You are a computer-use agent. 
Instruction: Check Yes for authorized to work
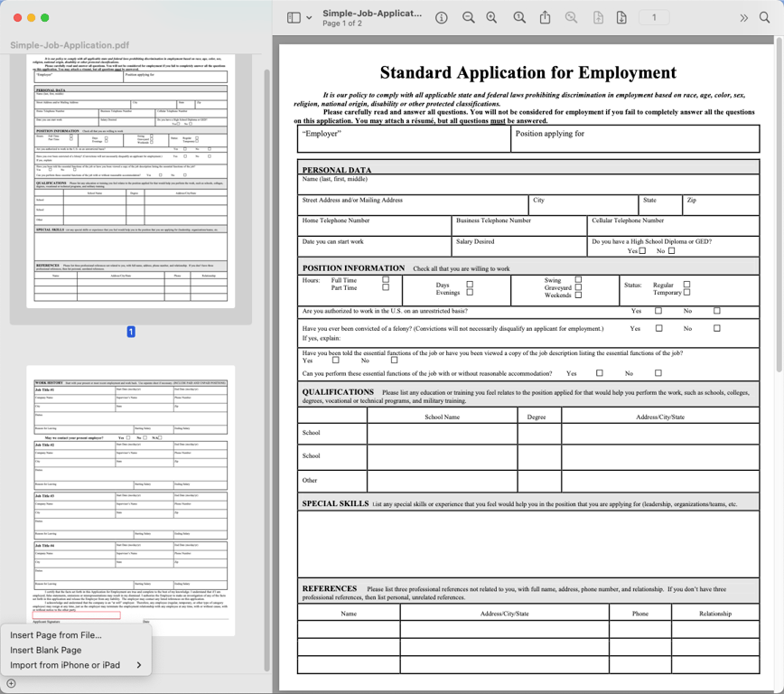tap(658, 311)
